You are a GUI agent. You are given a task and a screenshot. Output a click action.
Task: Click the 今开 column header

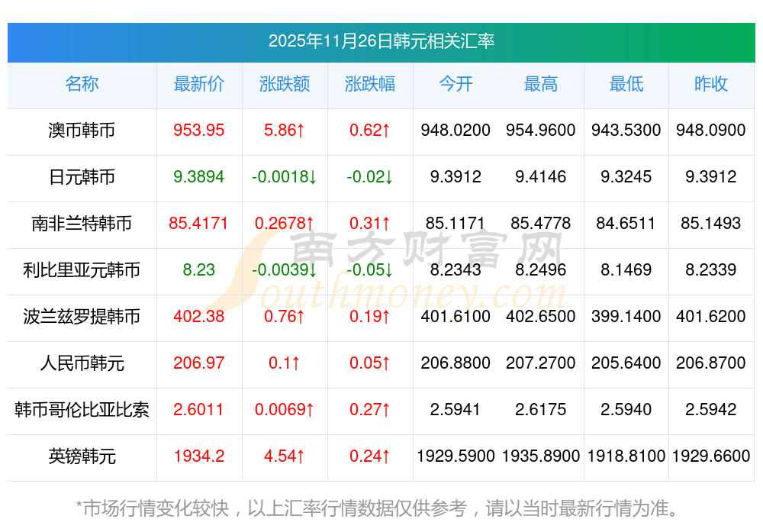[x=456, y=85]
